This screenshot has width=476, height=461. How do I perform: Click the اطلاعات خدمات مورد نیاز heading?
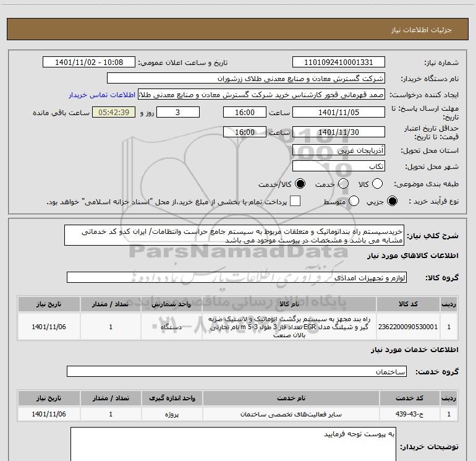[x=415, y=350]
